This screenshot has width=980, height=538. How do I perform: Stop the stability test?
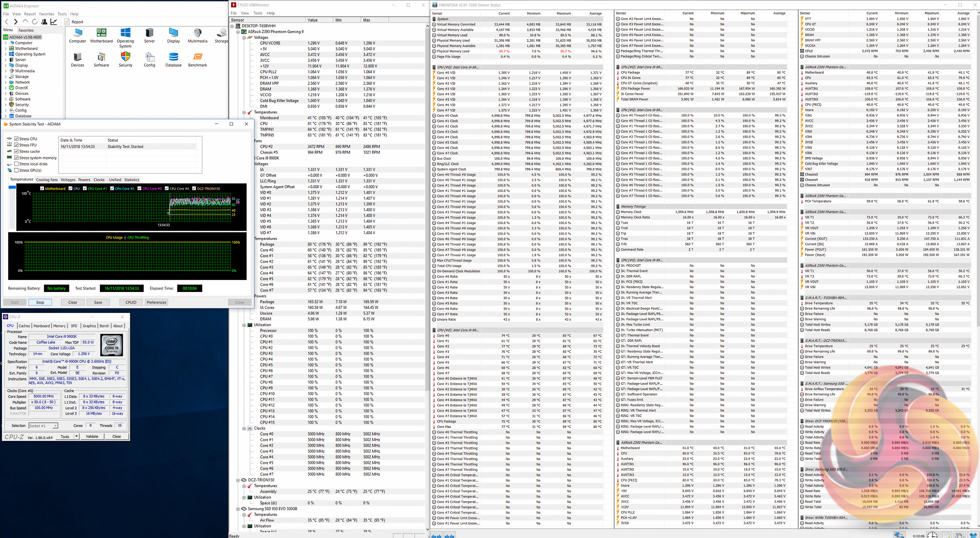[x=40, y=302]
